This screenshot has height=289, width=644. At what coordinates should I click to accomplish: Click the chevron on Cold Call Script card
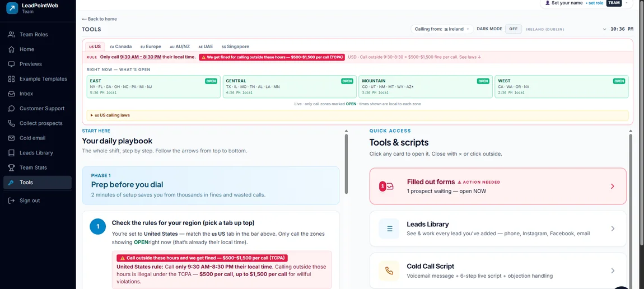[613, 271]
